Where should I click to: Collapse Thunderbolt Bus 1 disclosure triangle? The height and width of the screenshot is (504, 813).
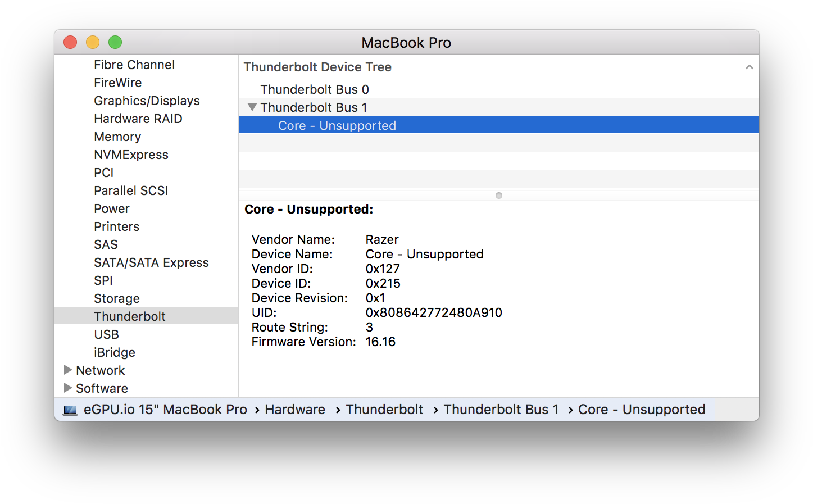(x=252, y=107)
